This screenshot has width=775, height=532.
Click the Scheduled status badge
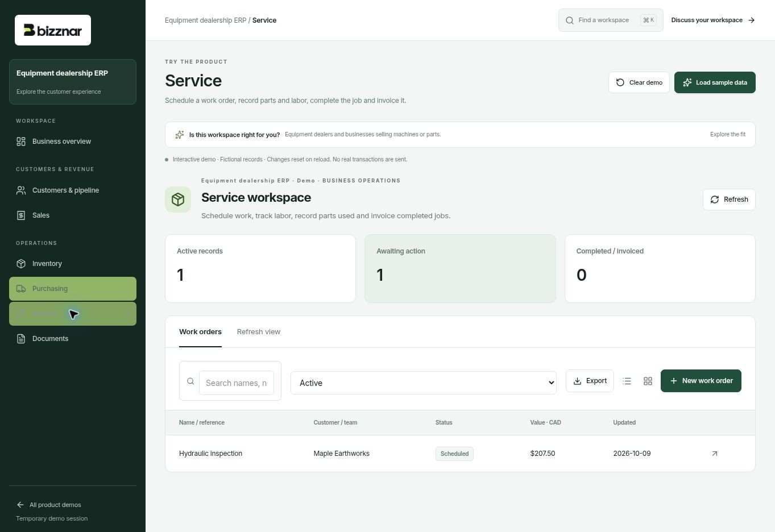pos(454,454)
